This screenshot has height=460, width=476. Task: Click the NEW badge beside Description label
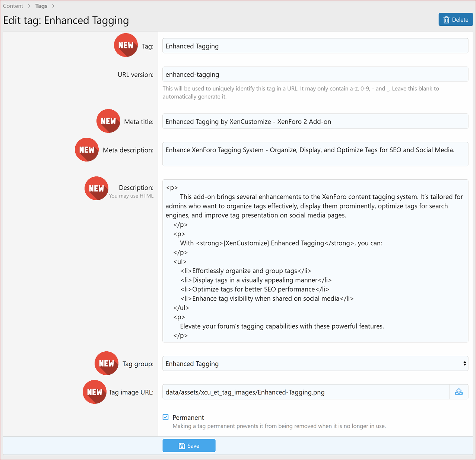click(96, 189)
